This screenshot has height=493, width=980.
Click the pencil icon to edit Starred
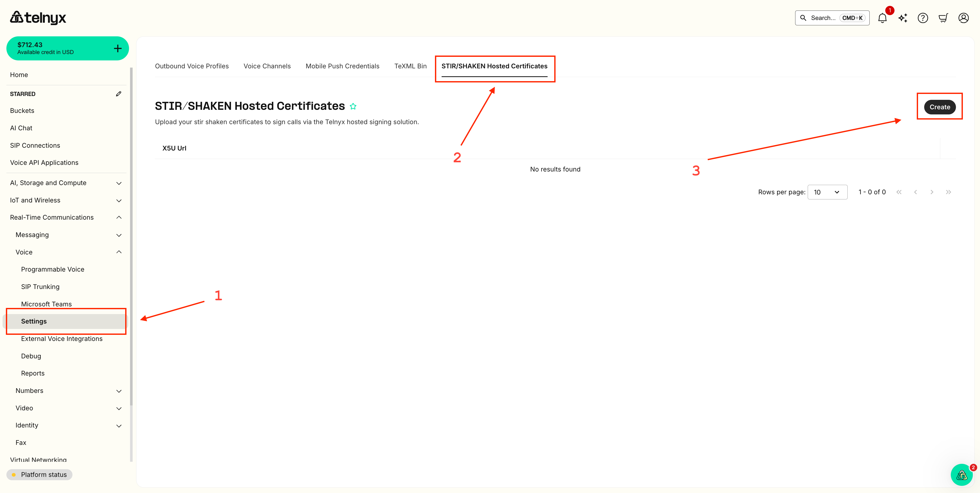119,94
